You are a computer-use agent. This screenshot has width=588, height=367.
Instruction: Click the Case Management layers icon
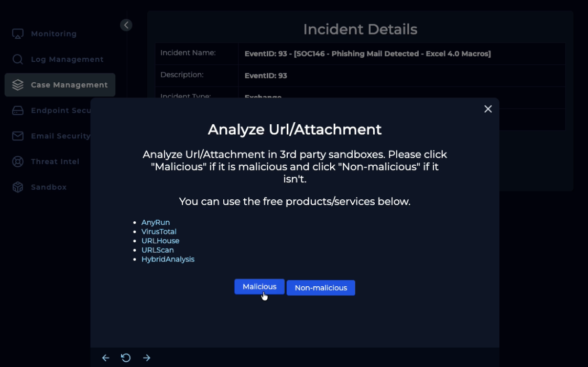coord(18,85)
